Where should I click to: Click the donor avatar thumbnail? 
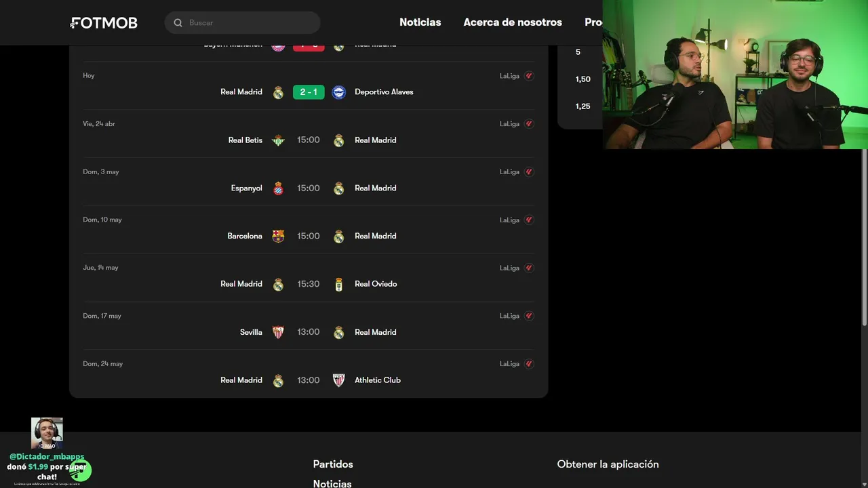tap(47, 433)
